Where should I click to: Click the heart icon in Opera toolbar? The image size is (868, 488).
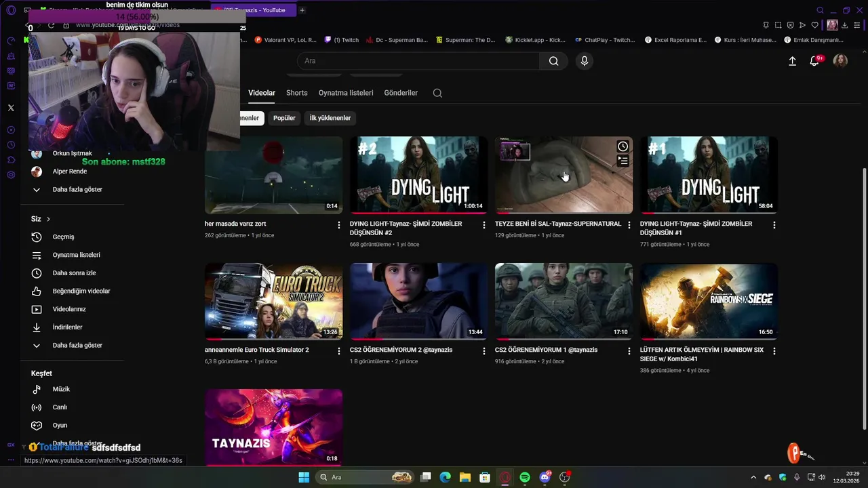[x=814, y=25]
